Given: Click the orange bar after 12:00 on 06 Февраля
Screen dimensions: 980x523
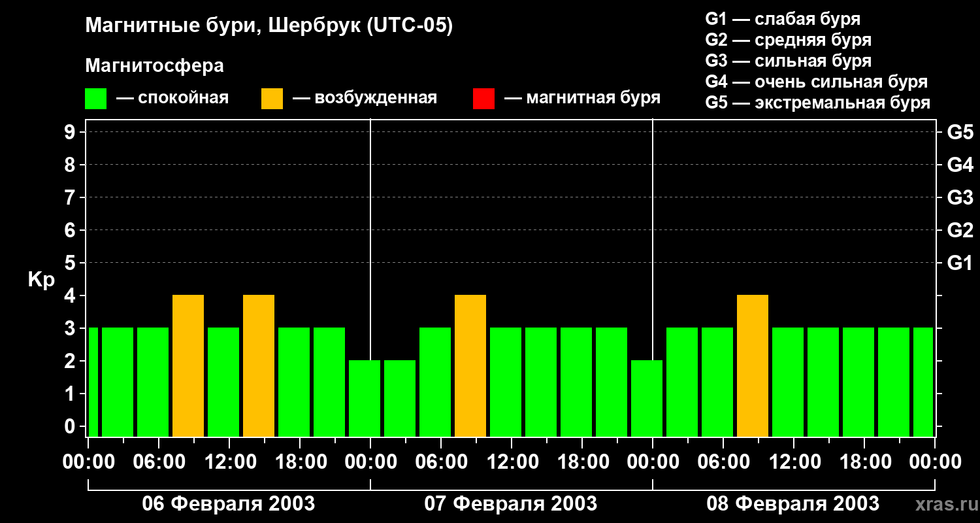Looking at the screenshot, I should pos(259,365).
